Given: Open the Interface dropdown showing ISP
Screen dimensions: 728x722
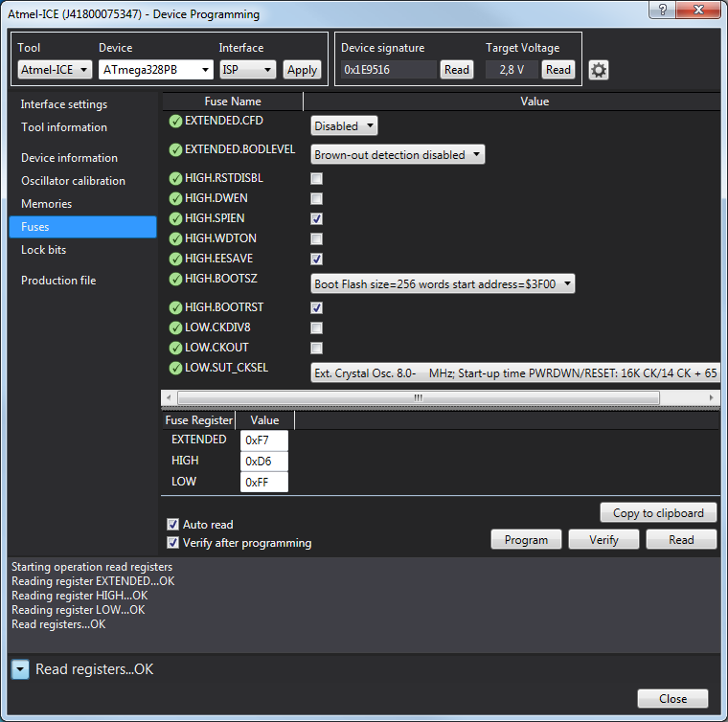Looking at the screenshot, I should tap(247, 70).
